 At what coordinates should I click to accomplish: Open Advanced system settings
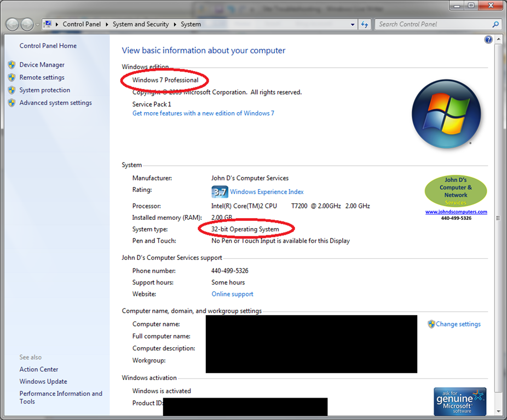coord(56,103)
